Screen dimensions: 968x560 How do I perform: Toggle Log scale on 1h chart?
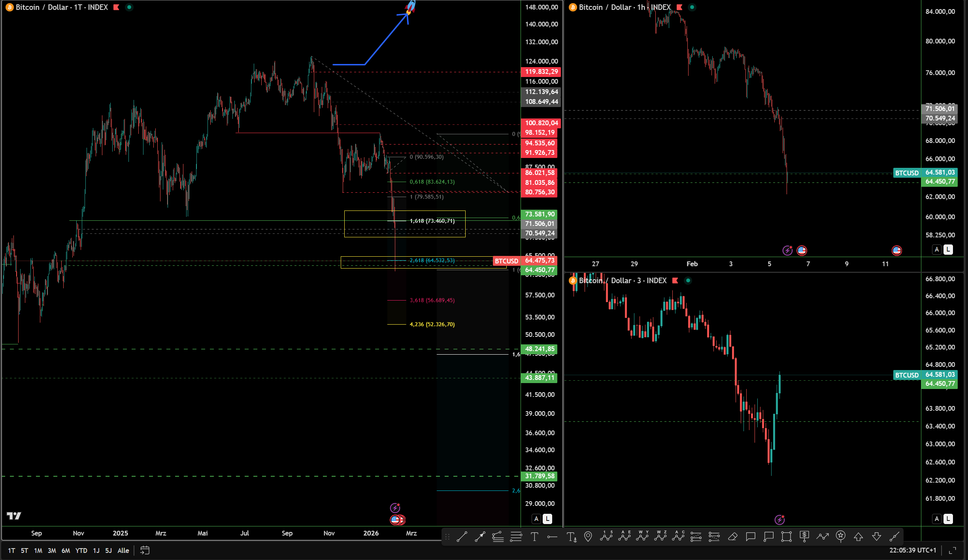pos(948,250)
